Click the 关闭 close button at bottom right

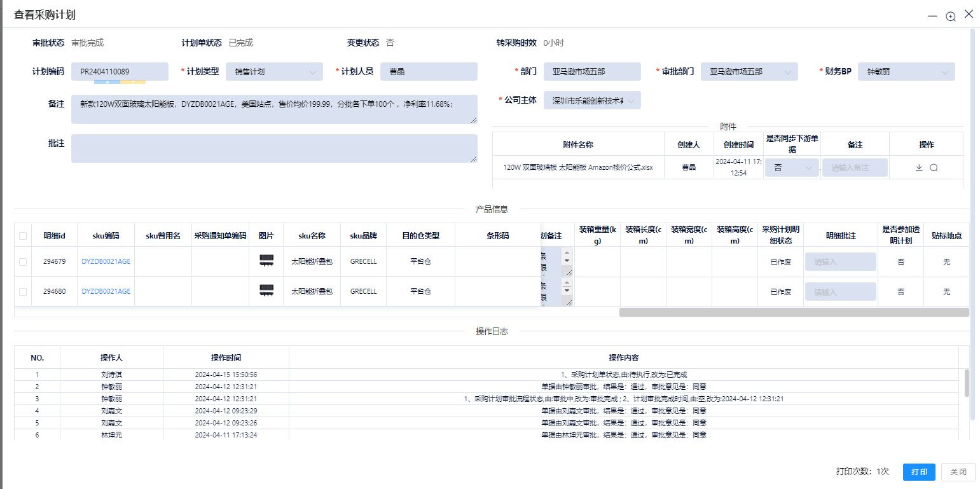(958, 472)
